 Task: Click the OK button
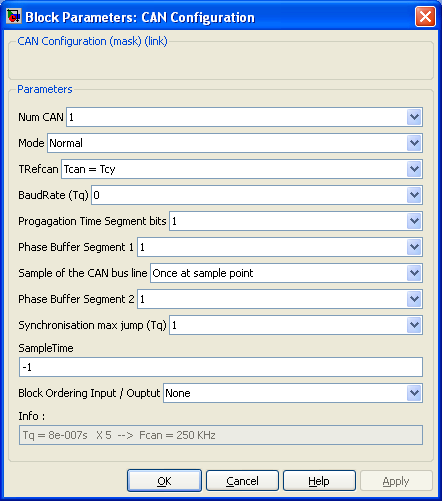tap(164, 481)
